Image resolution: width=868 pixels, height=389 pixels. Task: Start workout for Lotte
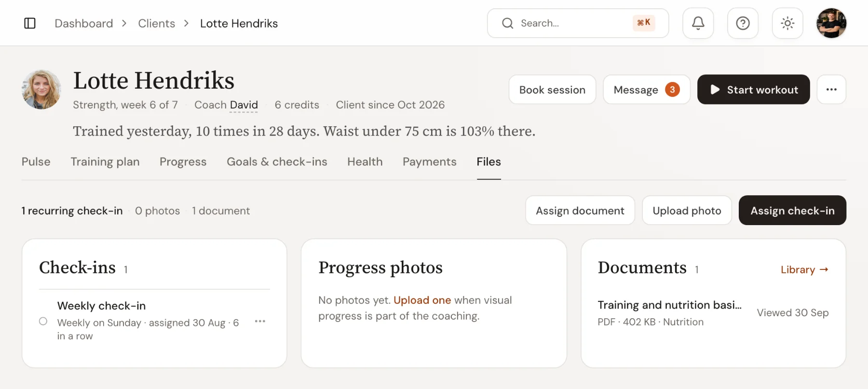click(753, 90)
